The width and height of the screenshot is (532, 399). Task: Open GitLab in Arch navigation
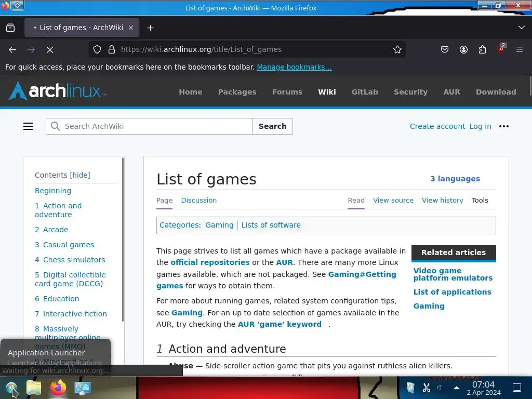[365, 92]
